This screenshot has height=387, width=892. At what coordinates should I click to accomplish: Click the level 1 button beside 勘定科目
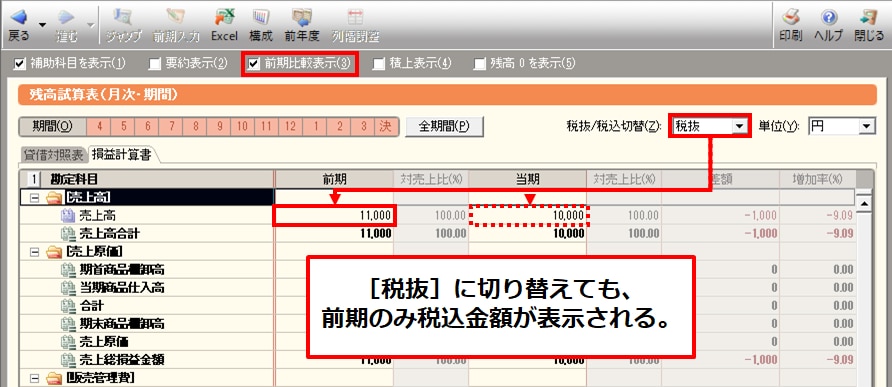tap(34, 179)
